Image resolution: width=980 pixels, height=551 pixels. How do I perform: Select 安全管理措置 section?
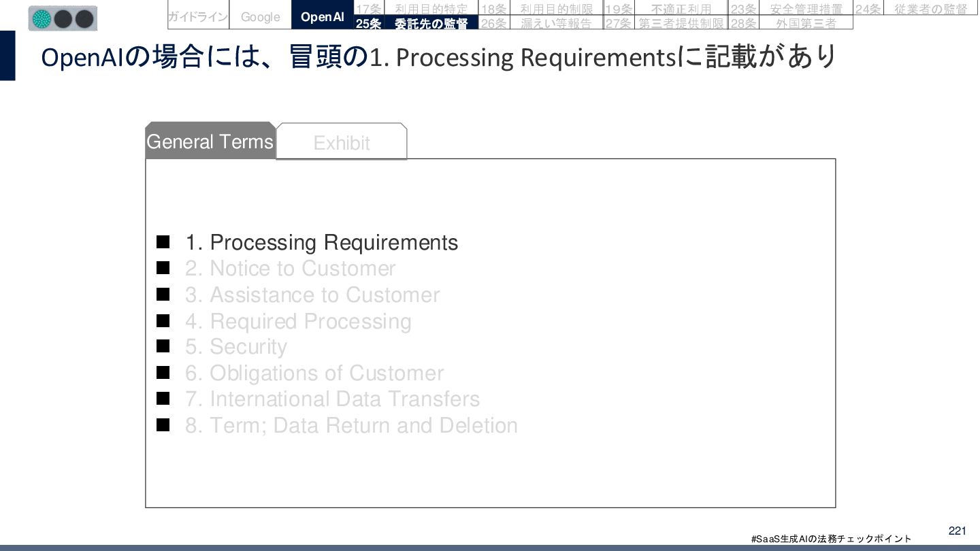(806, 8)
